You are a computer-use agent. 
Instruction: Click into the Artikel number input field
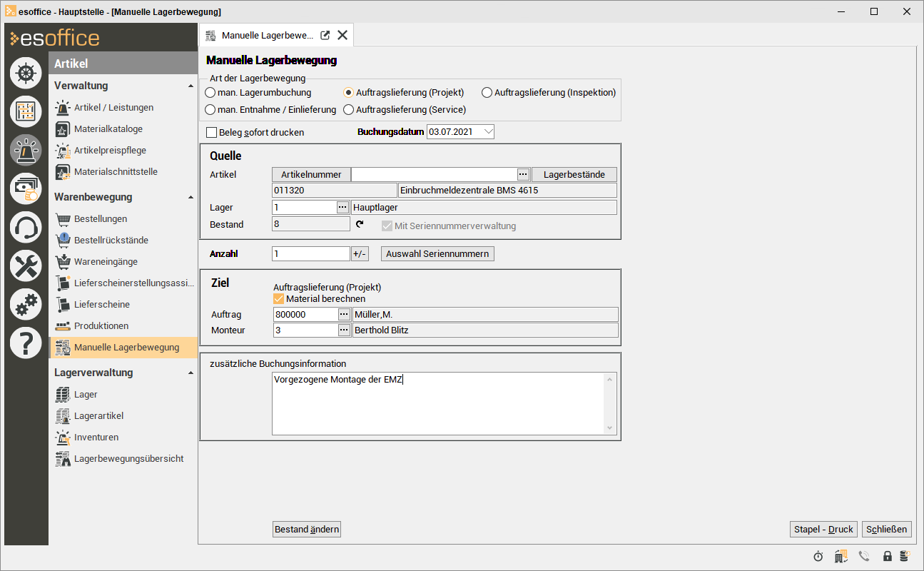[434, 175]
